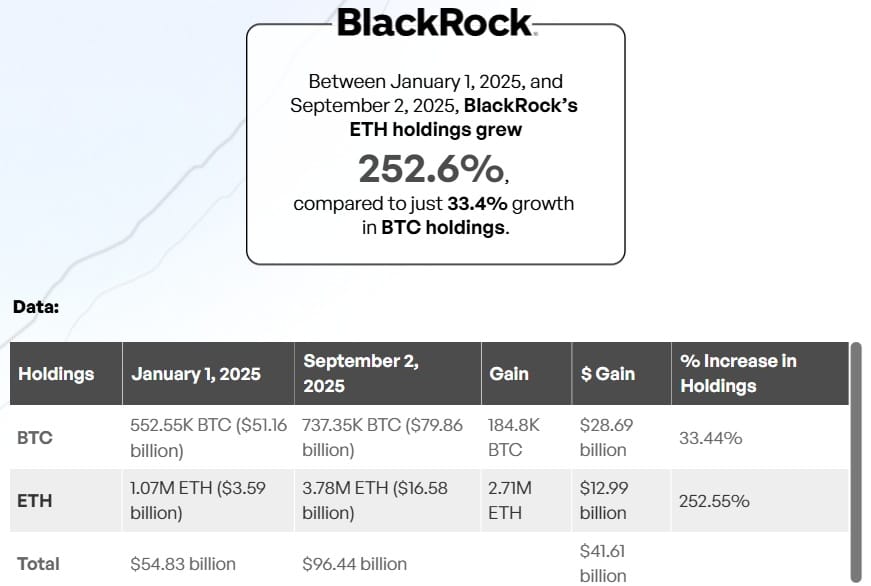Click the 2.71M ETH gain cell
The image size is (871, 586).
click(511, 500)
